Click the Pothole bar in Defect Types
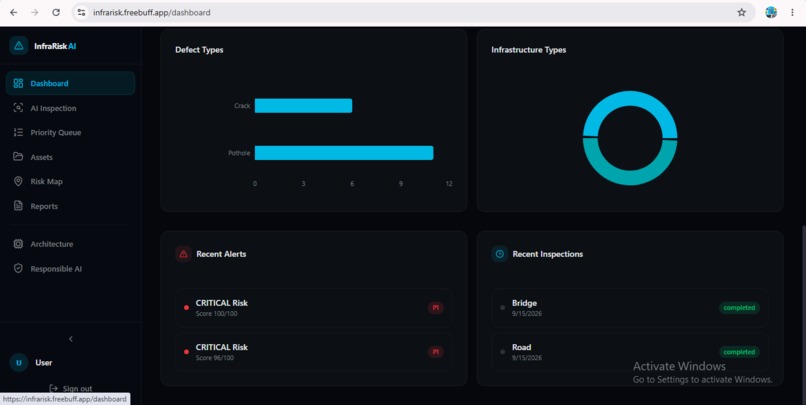This screenshot has width=806, height=405. (x=344, y=153)
